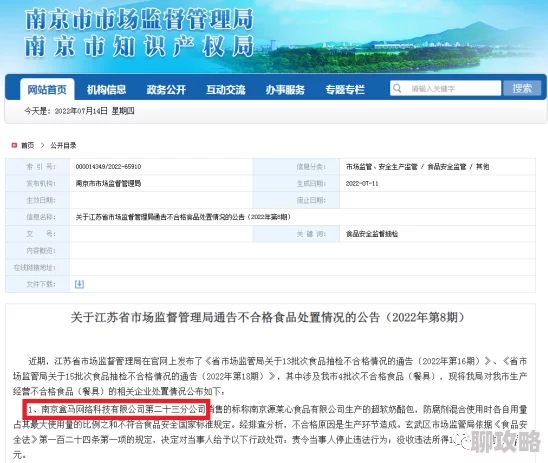Click the keyword value 食品安全监督抽检
This screenshot has width=548, height=463.
pyautogui.click(x=372, y=234)
